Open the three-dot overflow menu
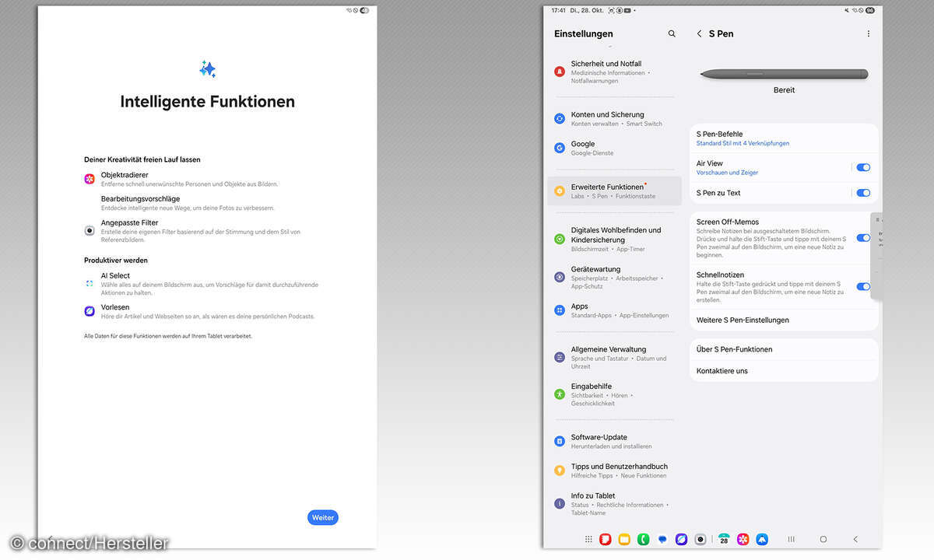The width and height of the screenshot is (934, 560). tap(869, 33)
